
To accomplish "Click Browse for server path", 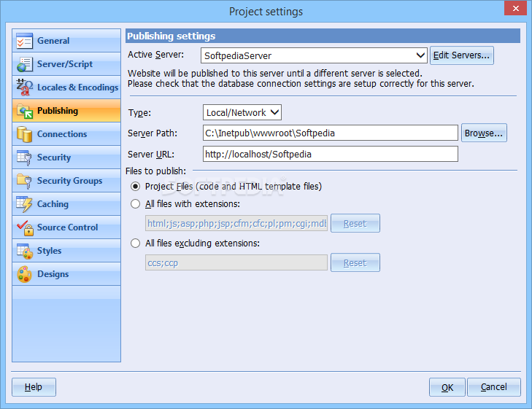I will point(484,133).
